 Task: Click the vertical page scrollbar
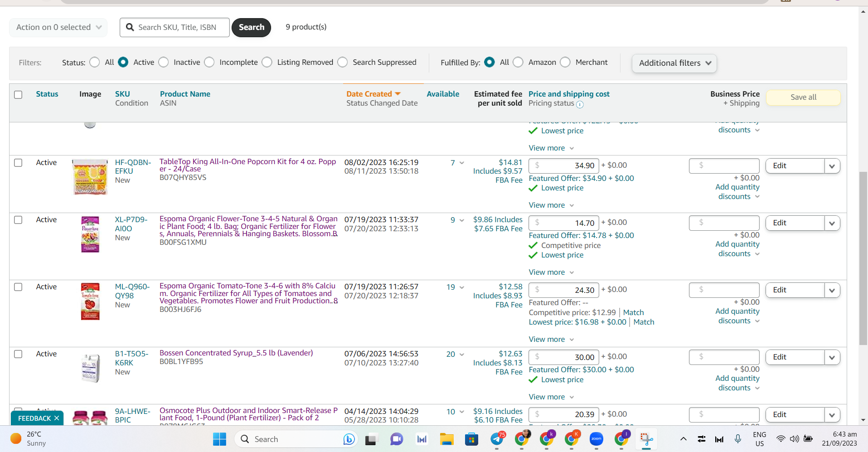863,258
